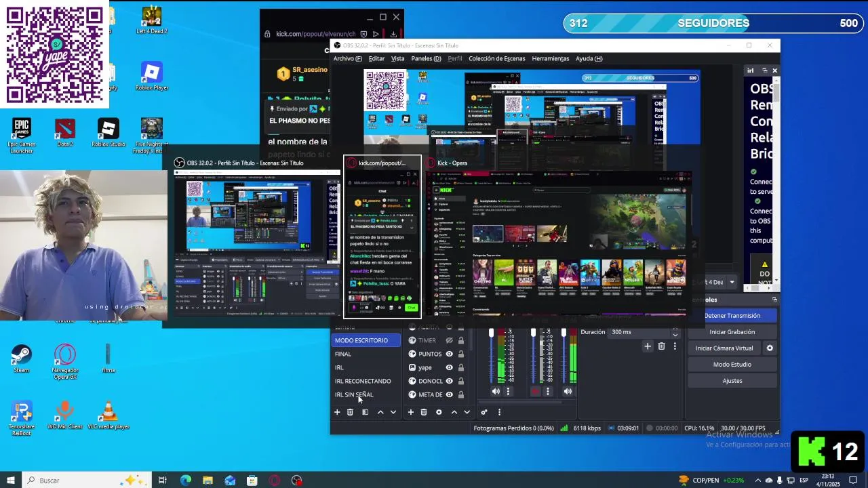868x488 pixels.
Task: Show hidden system tray icons chevron
Action: (758, 480)
